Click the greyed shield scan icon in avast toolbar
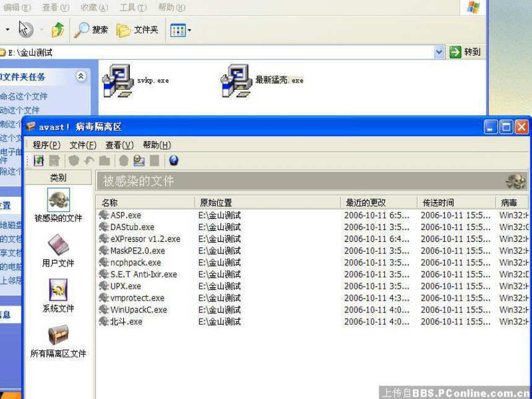The width and height of the screenshot is (532, 399). tap(74, 160)
